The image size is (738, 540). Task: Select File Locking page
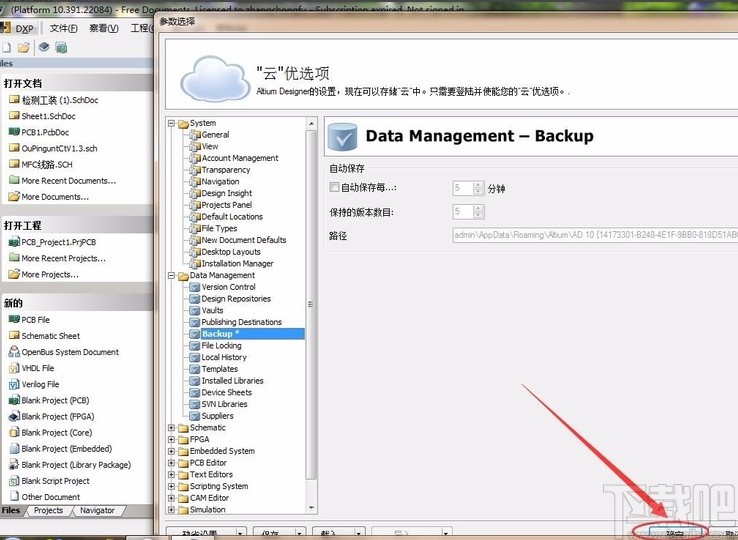pyautogui.click(x=221, y=346)
